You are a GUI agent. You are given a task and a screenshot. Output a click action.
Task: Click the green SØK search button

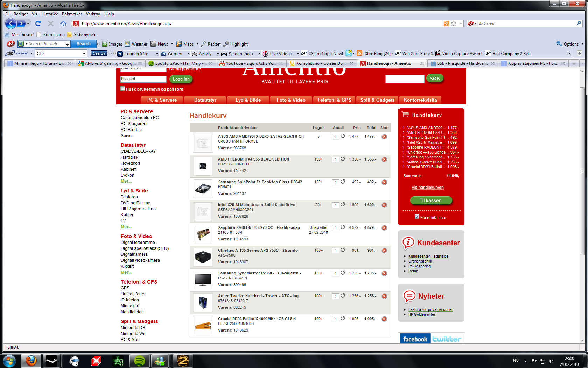pos(435,79)
